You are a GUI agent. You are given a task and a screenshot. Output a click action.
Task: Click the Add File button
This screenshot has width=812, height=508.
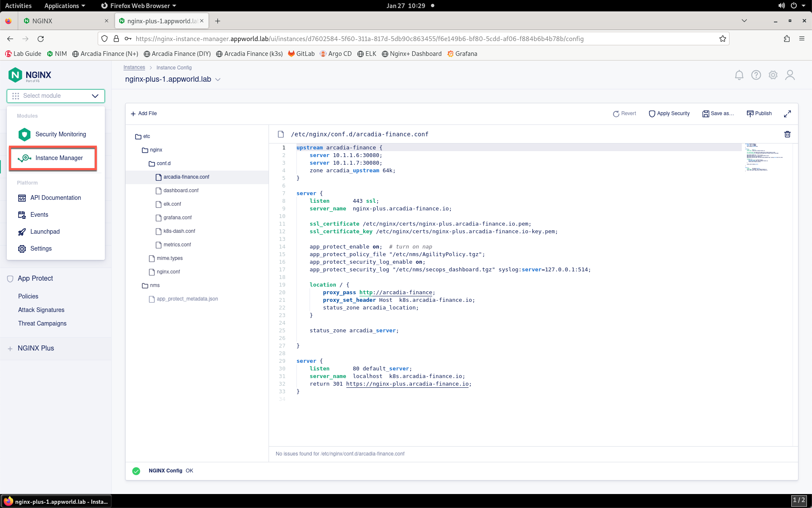[x=144, y=113]
